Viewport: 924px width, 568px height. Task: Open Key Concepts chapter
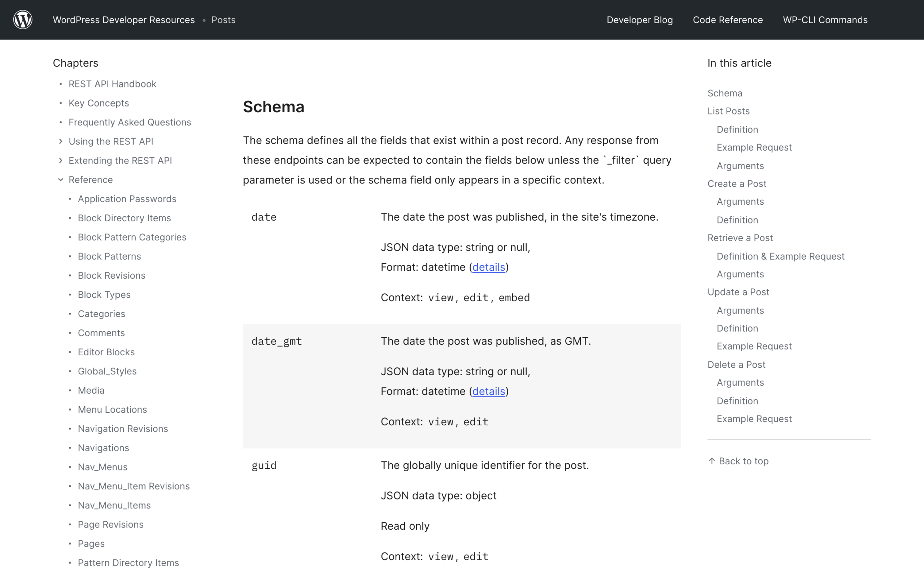99,103
